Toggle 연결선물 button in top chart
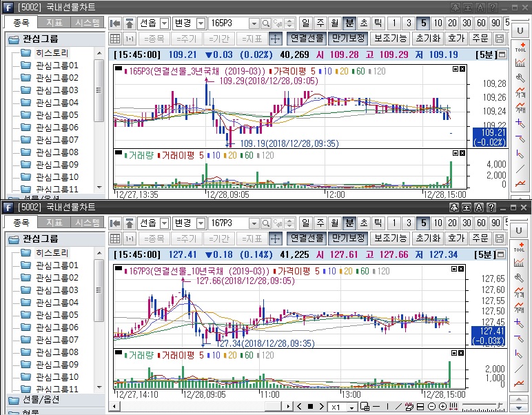This screenshot has width=532, height=415. click(x=305, y=39)
